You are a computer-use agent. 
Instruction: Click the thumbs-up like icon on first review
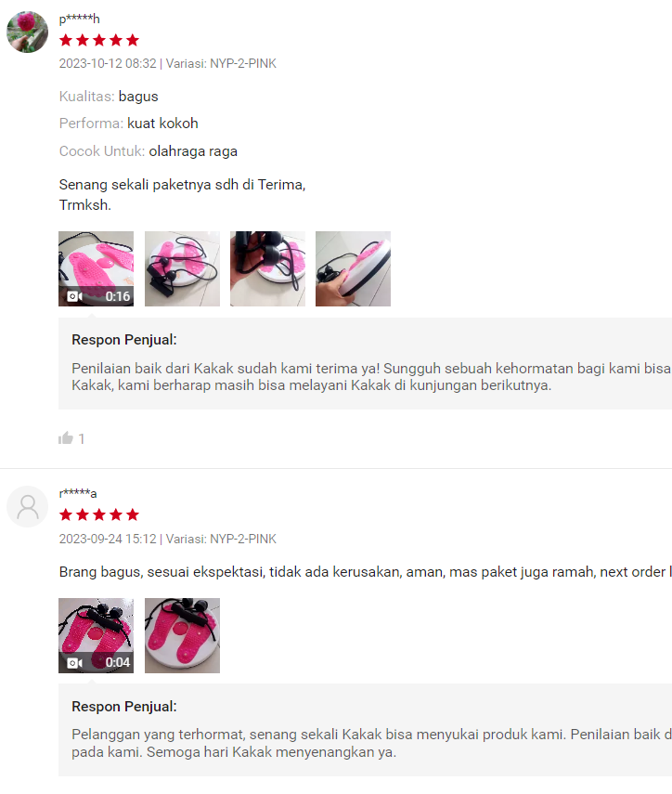tap(66, 438)
